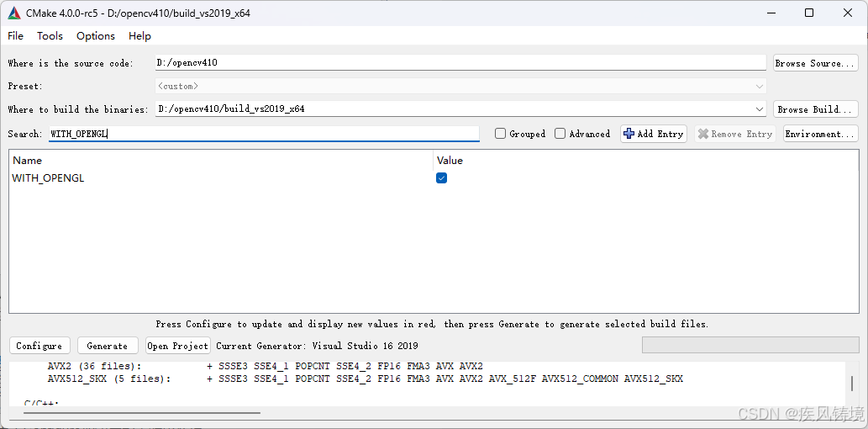Uncheck the WITH_OPENGL value checkbox
Screen dimensions: 868x429
[441, 178]
